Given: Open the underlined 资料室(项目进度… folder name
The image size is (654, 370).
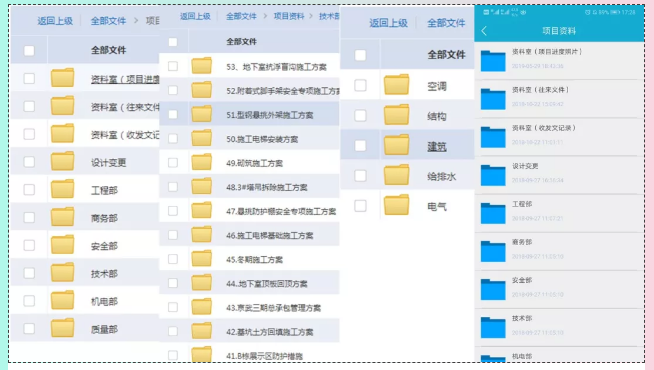Looking at the screenshot, I should [x=125, y=79].
